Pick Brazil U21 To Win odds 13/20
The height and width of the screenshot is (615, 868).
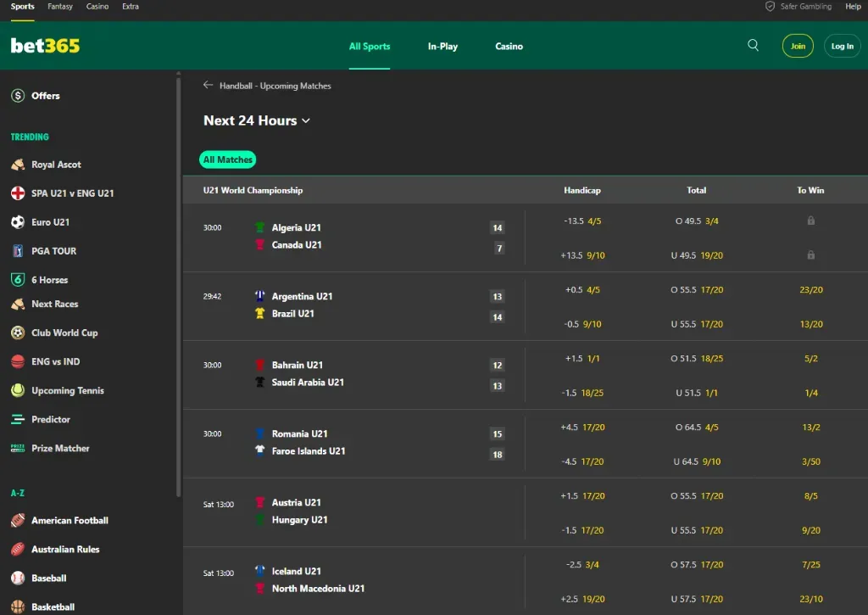coord(810,324)
